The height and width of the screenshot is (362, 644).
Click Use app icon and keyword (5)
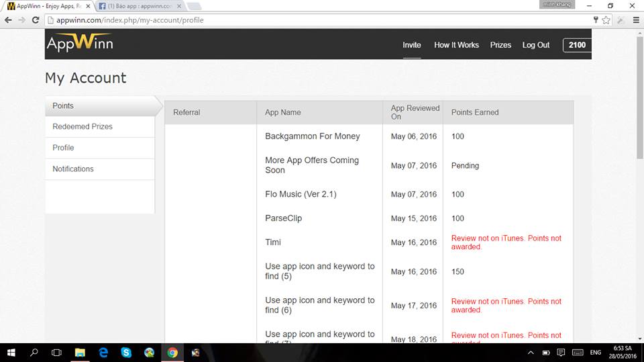click(x=319, y=271)
